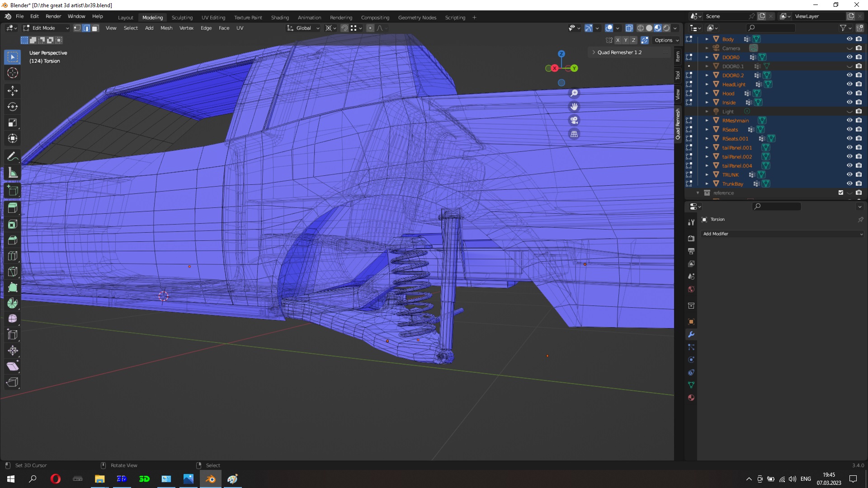Hide the Body object in viewport

click(x=849, y=39)
